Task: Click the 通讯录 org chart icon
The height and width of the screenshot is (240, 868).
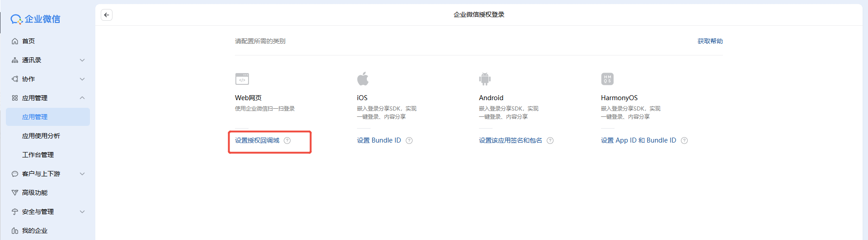Action: (15, 60)
